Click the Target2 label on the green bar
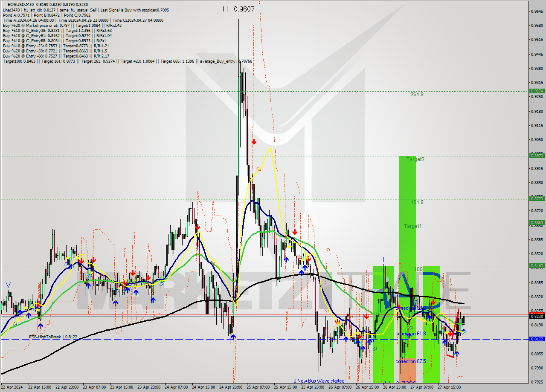Image resolution: width=546 pixels, height=392 pixels. 415,159
